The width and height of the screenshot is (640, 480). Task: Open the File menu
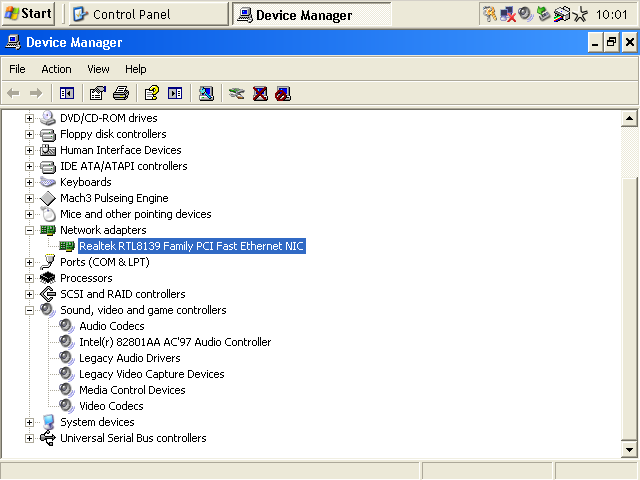pos(17,69)
